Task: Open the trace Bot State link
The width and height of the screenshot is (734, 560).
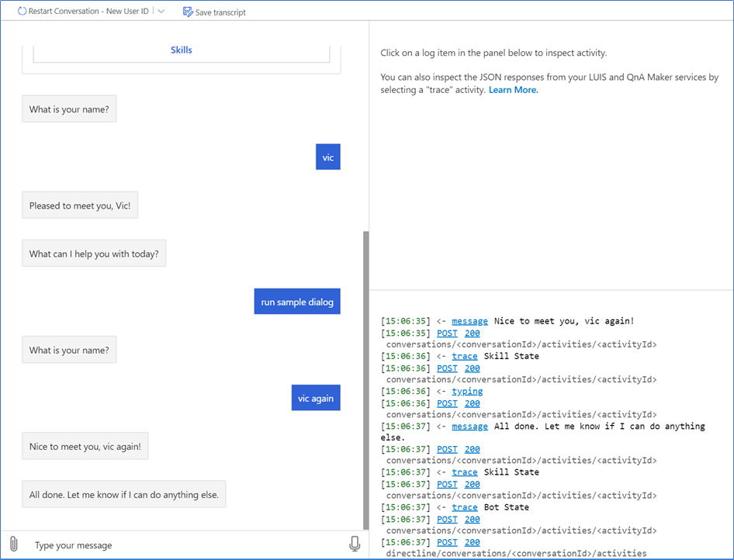Action: tap(464, 507)
